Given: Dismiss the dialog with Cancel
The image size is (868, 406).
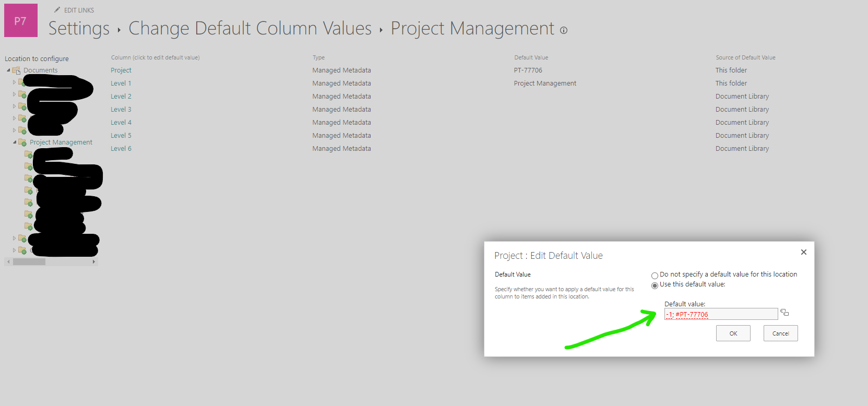Looking at the screenshot, I should 780,333.
